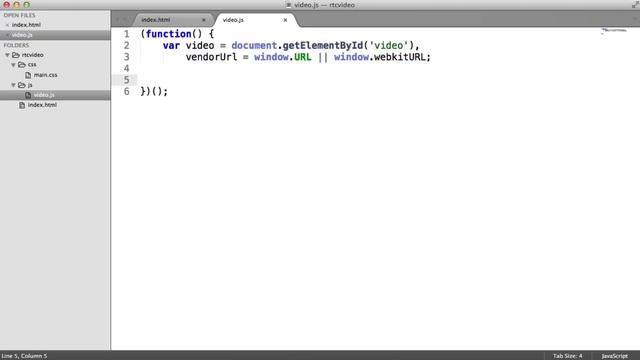Click the video.js file icon in folder tree
This screenshot has height=360, width=640.
click(28, 95)
